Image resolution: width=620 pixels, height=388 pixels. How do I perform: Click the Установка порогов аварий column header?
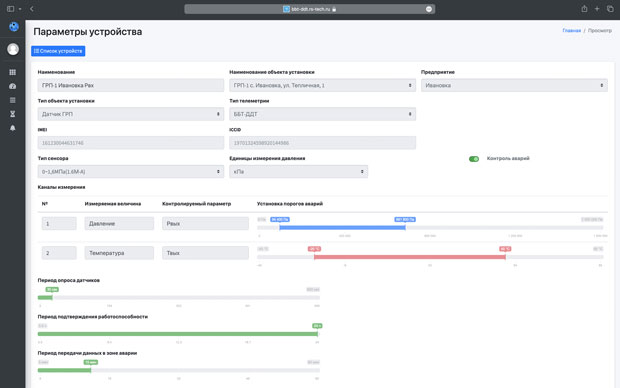[290, 204]
